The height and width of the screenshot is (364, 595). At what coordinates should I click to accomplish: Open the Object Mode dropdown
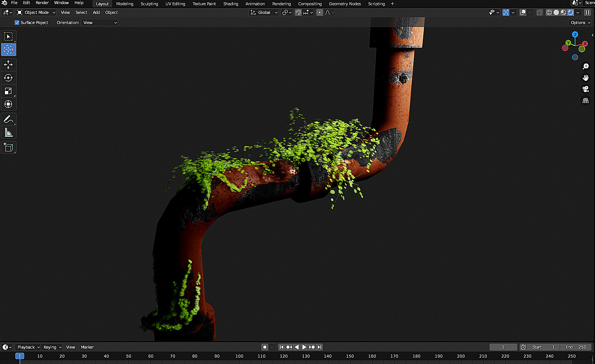36,12
